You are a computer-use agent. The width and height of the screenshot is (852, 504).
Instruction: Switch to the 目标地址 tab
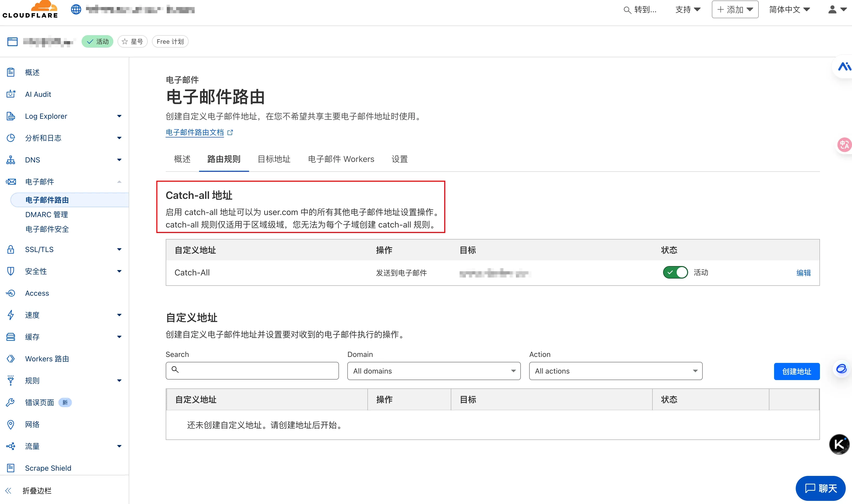click(x=274, y=159)
